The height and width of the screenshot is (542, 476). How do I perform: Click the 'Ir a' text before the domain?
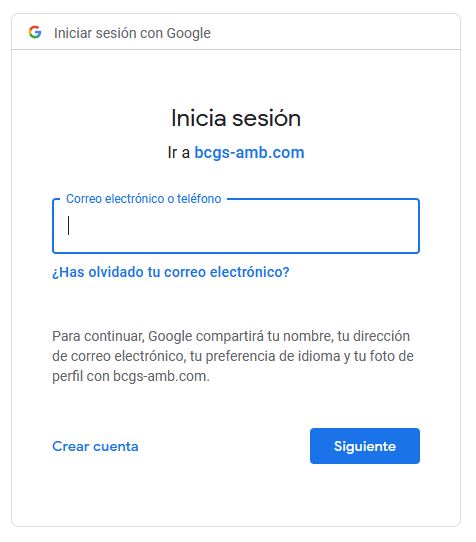[x=179, y=152]
